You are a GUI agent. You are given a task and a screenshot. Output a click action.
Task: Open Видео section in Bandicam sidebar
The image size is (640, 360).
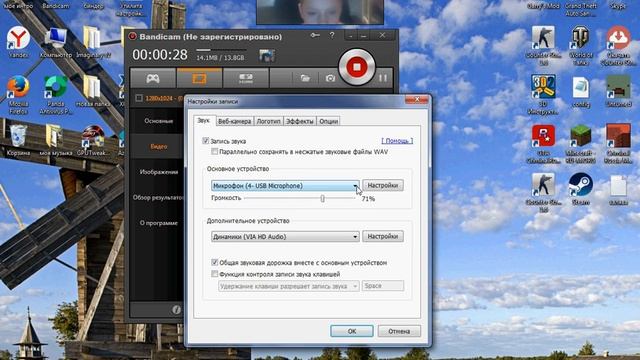point(158,147)
